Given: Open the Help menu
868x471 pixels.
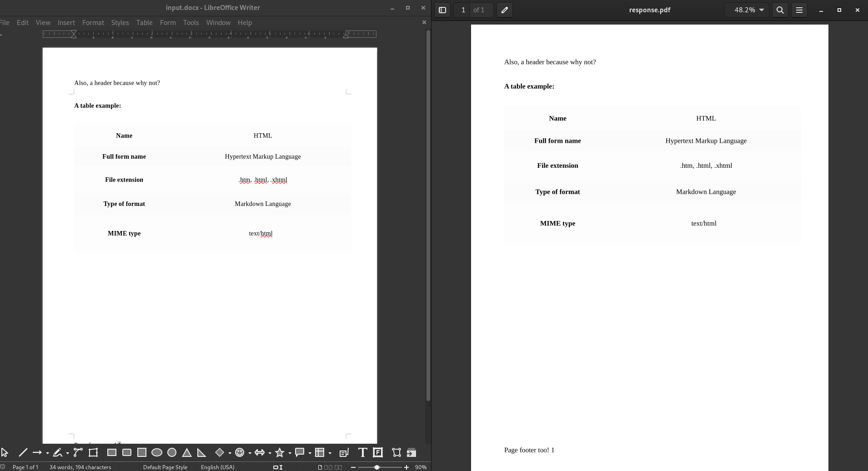Looking at the screenshot, I should coord(245,22).
